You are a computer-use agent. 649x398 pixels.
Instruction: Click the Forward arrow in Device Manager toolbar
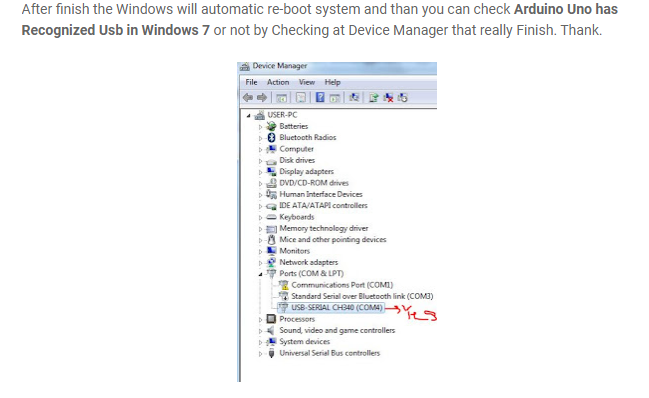[x=262, y=98]
